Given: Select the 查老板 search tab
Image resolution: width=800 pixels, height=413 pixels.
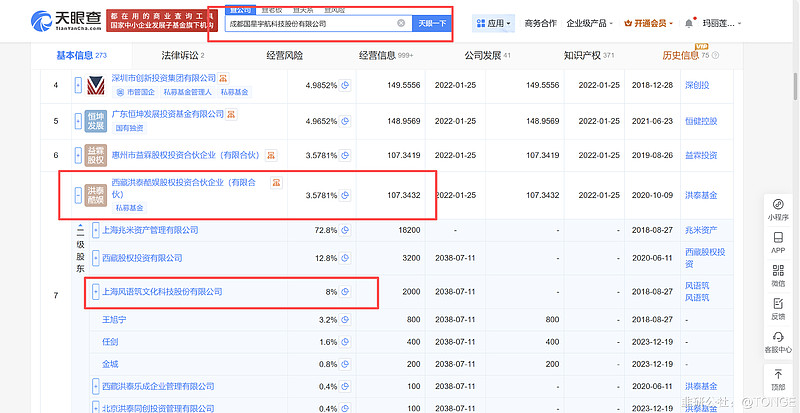Looking at the screenshot, I should click(270, 10).
